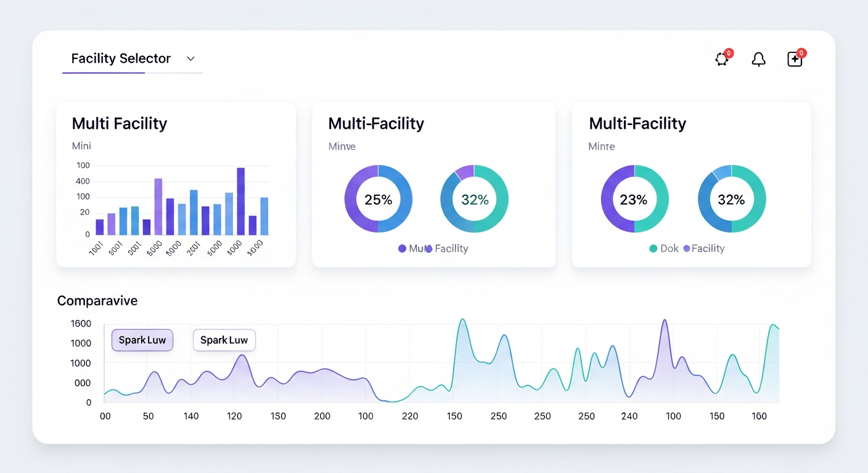
Task: Open the first Multi Facility card title
Action: click(x=120, y=123)
